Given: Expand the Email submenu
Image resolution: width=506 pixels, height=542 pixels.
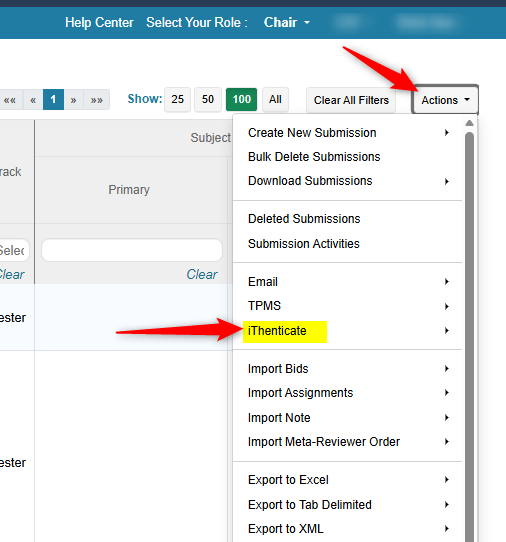Looking at the screenshot, I should [x=348, y=282].
